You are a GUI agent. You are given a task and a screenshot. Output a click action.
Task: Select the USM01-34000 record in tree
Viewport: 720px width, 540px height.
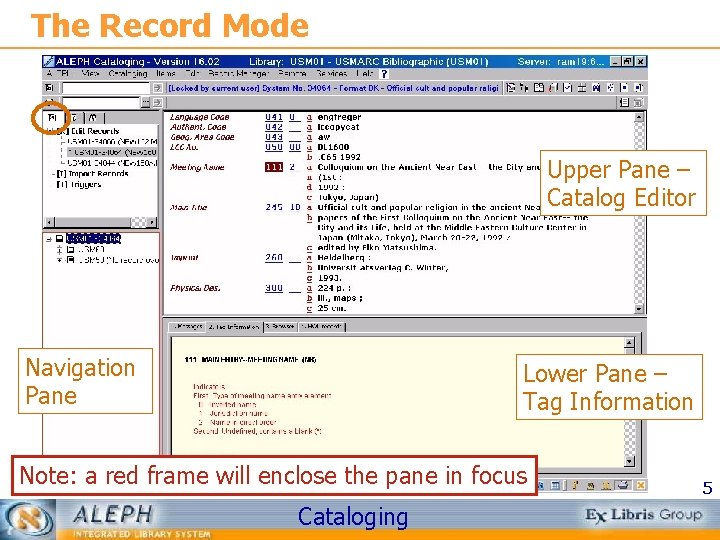tap(112, 141)
